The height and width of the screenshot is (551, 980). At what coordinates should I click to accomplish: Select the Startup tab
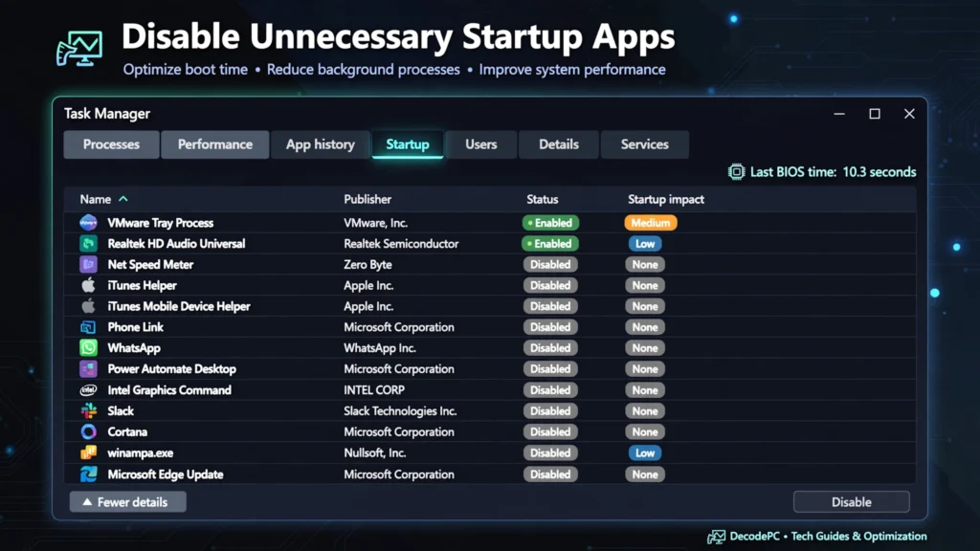tap(408, 144)
